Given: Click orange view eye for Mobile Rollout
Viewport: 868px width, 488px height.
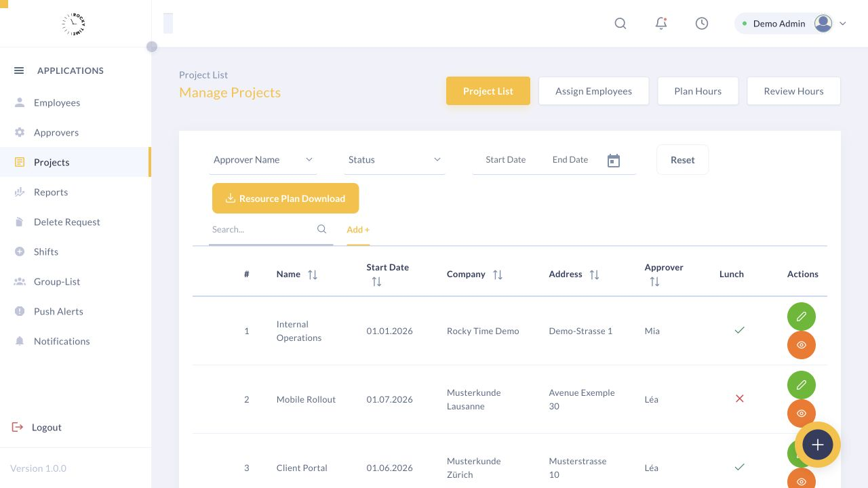Looking at the screenshot, I should [x=802, y=413].
